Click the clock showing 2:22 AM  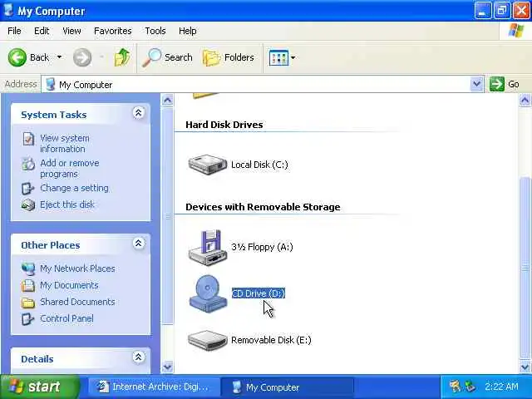501,387
